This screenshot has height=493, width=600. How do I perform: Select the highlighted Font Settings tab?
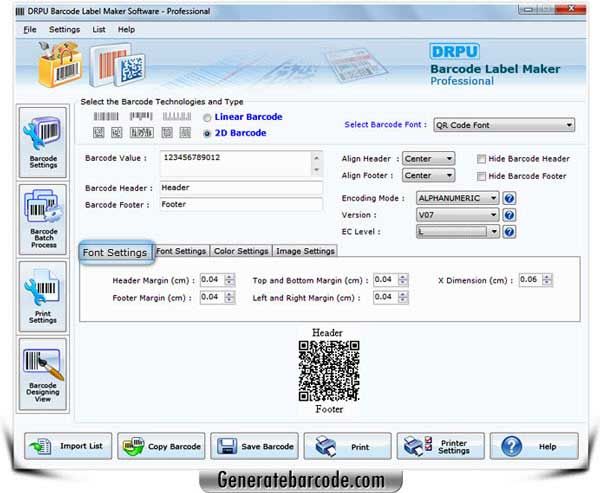[116, 253]
